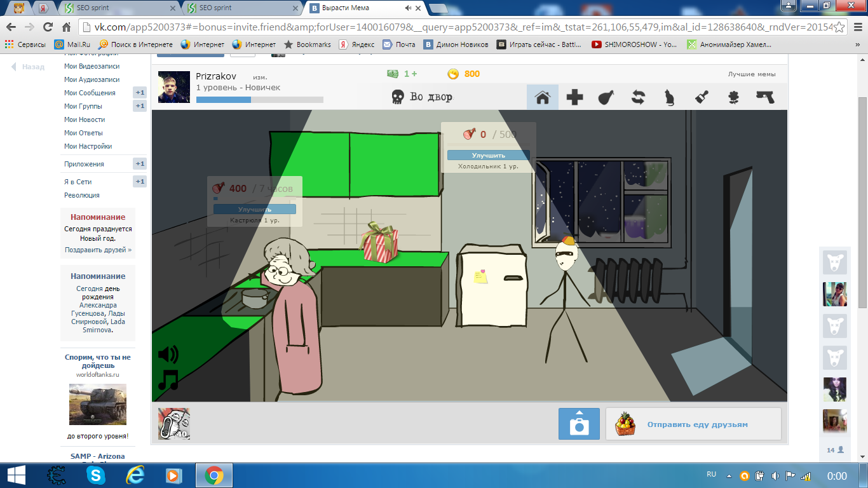
Task: Switch to Вырасти Мема tab
Action: point(365,8)
